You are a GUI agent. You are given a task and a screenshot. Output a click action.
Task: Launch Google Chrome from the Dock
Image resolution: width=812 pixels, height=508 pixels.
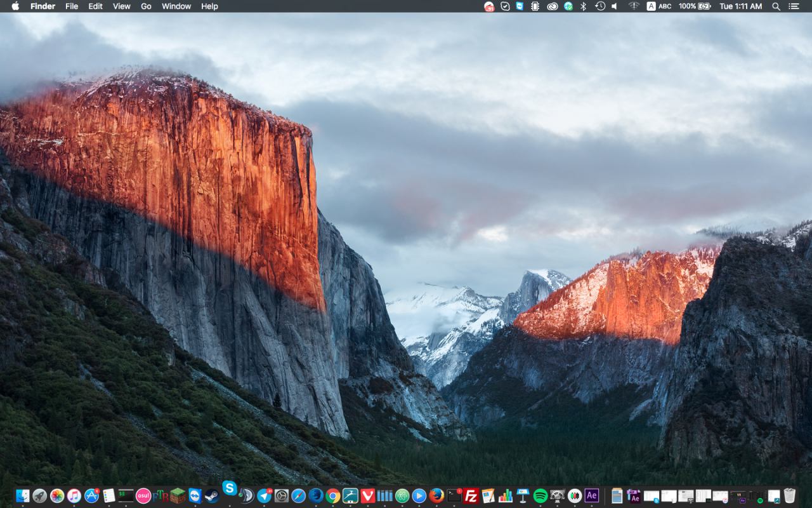click(x=333, y=496)
